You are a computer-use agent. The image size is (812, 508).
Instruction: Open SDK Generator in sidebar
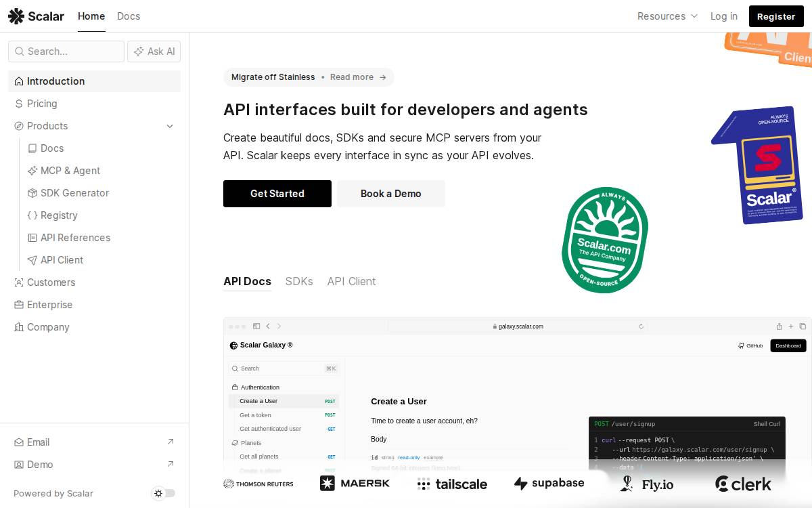click(x=101, y=193)
